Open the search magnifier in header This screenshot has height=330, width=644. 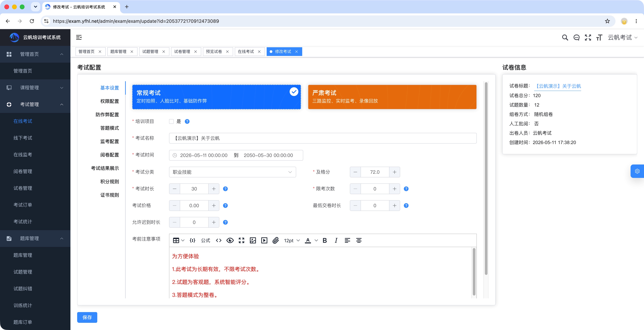pyautogui.click(x=565, y=38)
